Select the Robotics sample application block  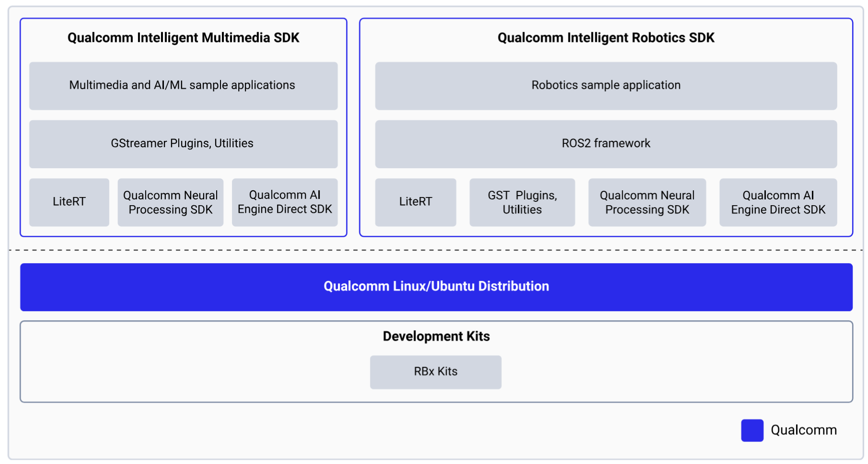tap(606, 86)
